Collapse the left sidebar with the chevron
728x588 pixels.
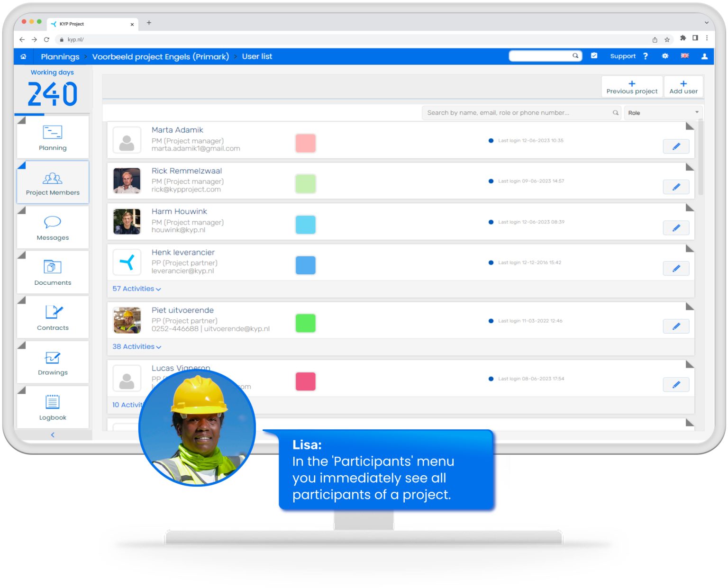(x=52, y=434)
